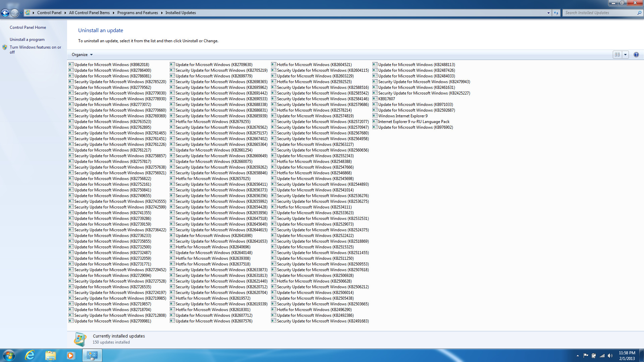Click Programs and Features breadcrumb
Image resolution: width=644 pixels, height=362 pixels.
point(138,13)
